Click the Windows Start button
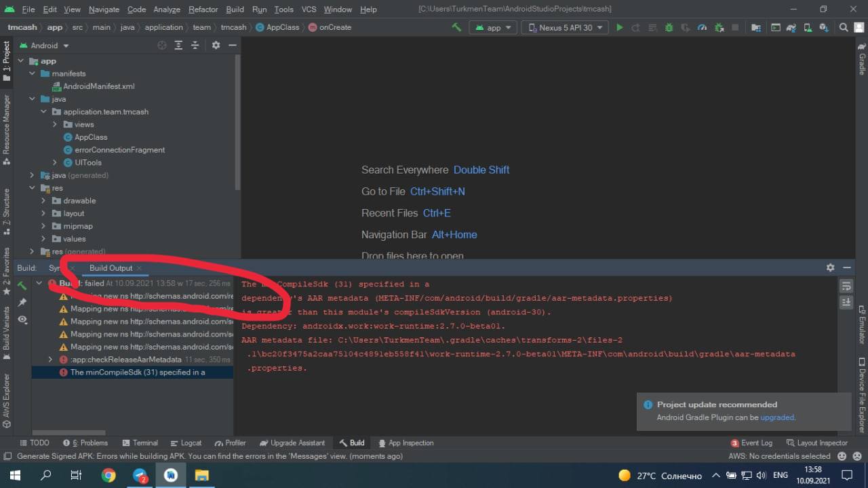 [x=14, y=475]
